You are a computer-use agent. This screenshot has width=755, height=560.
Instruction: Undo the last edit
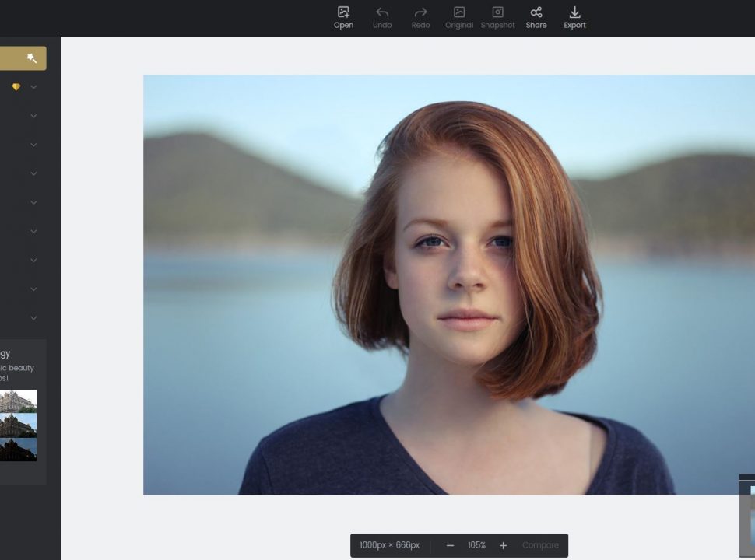pyautogui.click(x=382, y=17)
